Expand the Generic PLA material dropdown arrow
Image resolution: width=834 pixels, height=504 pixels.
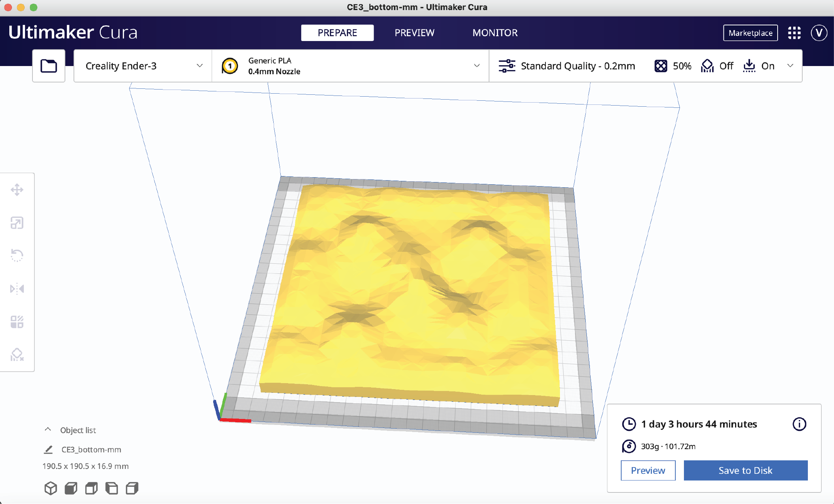tap(477, 66)
